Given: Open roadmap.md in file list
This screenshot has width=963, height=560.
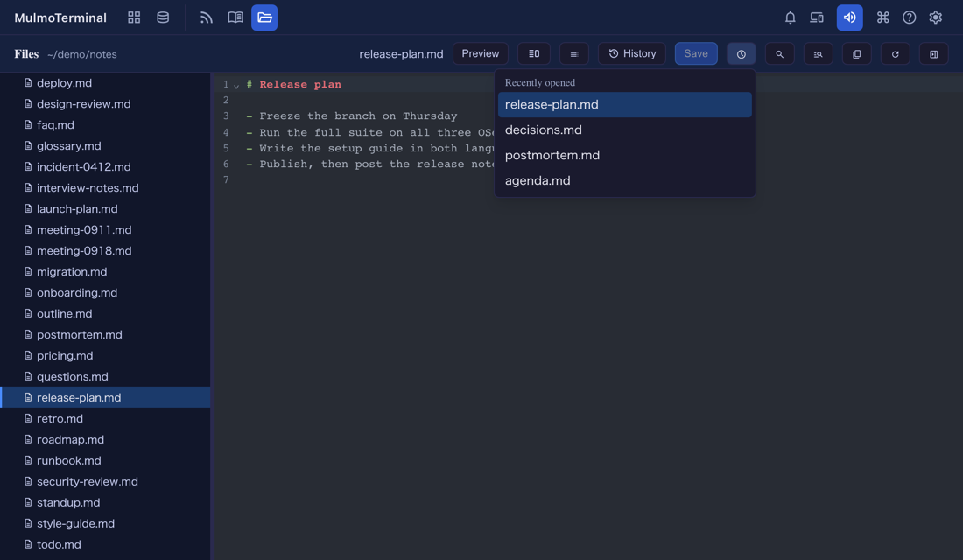Looking at the screenshot, I should click(x=105, y=439).
